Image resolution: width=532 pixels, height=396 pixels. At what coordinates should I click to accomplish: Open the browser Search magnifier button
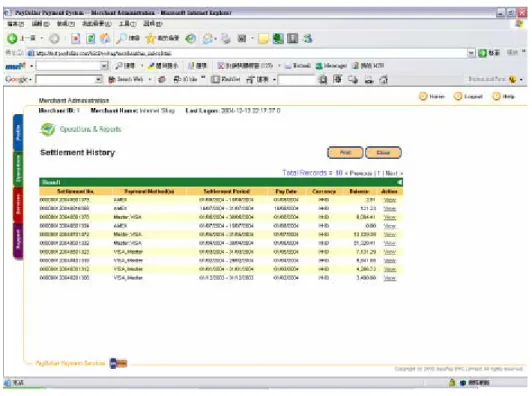point(128,38)
